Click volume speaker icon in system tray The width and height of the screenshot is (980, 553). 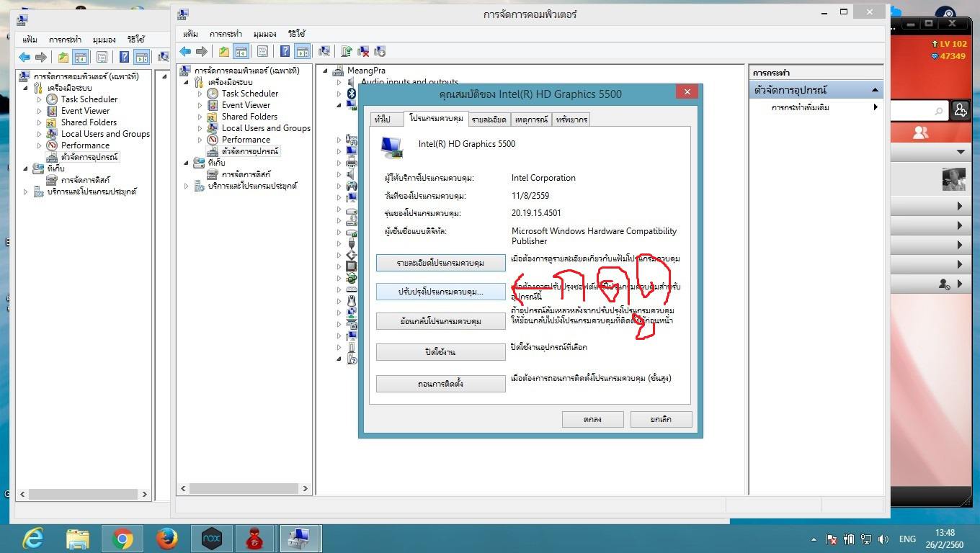click(x=883, y=539)
